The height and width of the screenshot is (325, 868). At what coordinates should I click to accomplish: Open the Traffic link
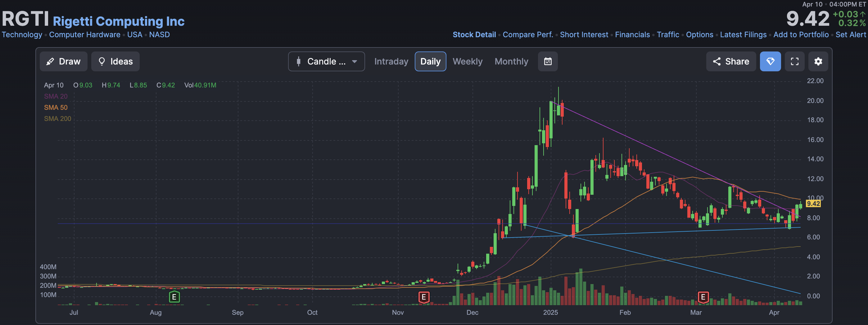668,35
